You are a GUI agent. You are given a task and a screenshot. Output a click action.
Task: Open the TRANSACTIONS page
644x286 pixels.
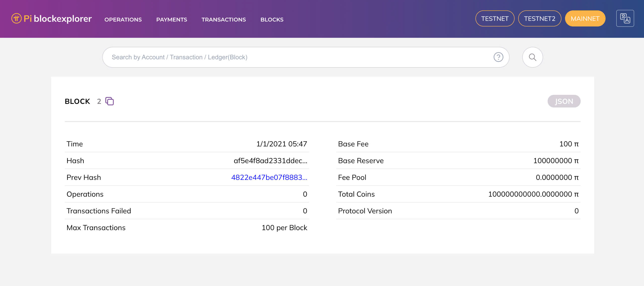tap(224, 20)
